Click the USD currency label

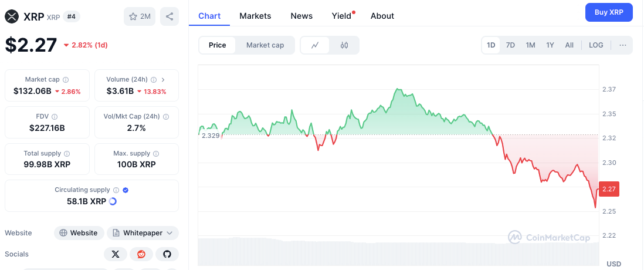point(614,264)
